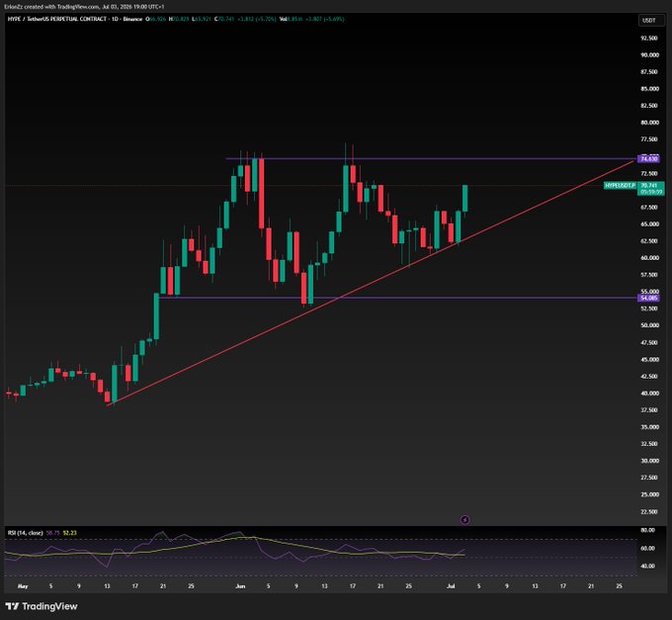Click the latest green daily candle

click(465, 199)
